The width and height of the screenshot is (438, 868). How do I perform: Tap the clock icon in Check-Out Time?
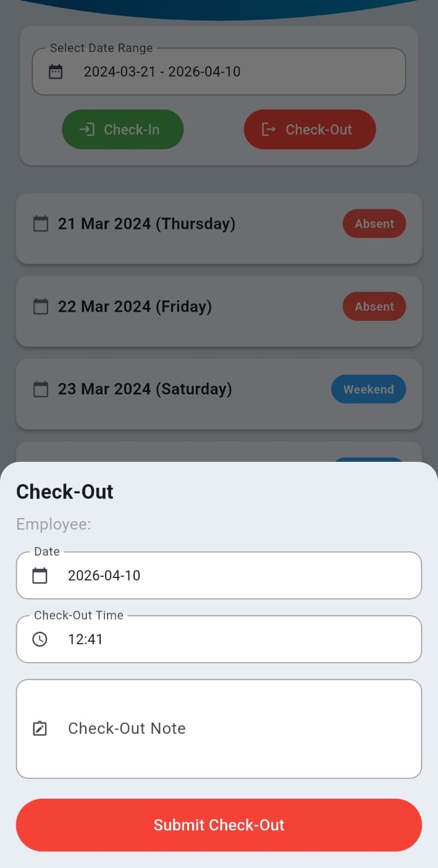40,639
